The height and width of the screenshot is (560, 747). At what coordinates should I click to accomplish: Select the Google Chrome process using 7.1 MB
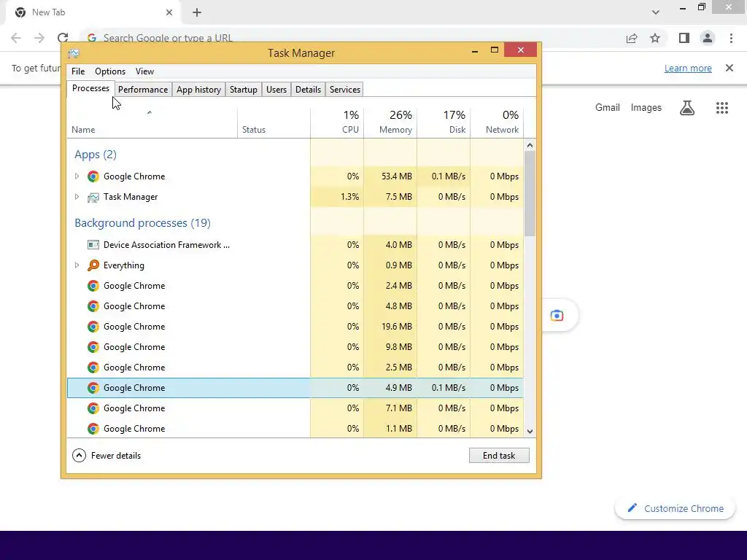295,408
